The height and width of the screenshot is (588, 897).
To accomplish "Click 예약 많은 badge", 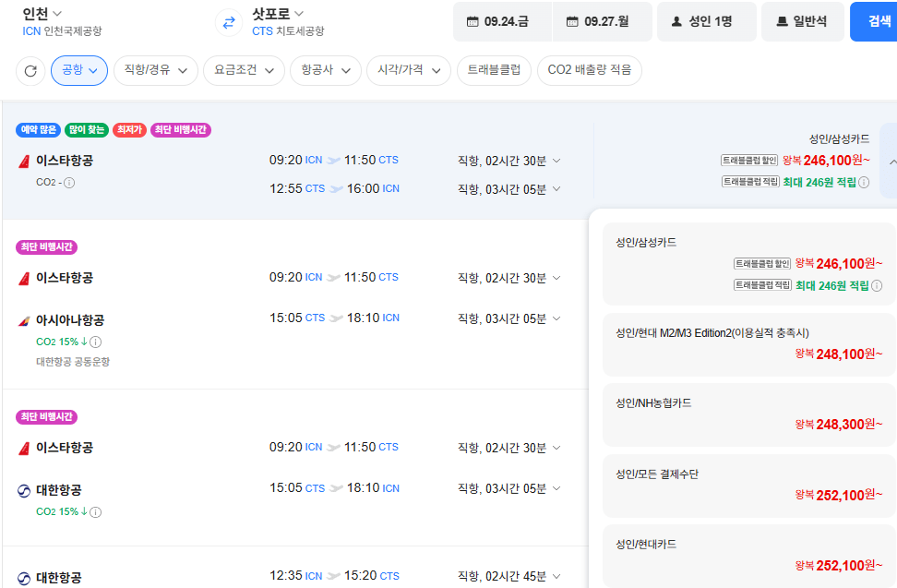I will [x=39, y=130].
